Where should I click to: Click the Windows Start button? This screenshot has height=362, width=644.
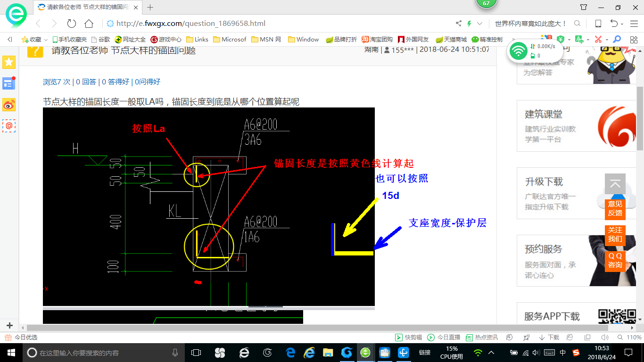tap(11, 353)
